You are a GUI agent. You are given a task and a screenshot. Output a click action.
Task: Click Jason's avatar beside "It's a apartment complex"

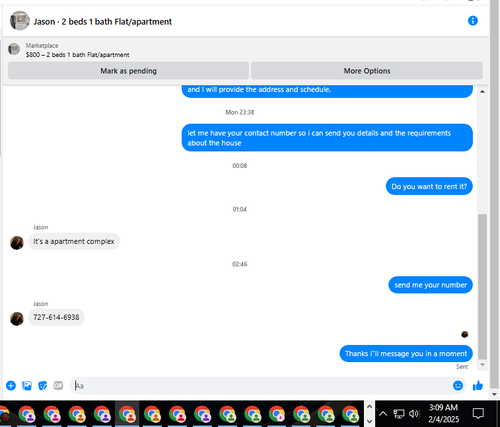[x=17, y=243]
